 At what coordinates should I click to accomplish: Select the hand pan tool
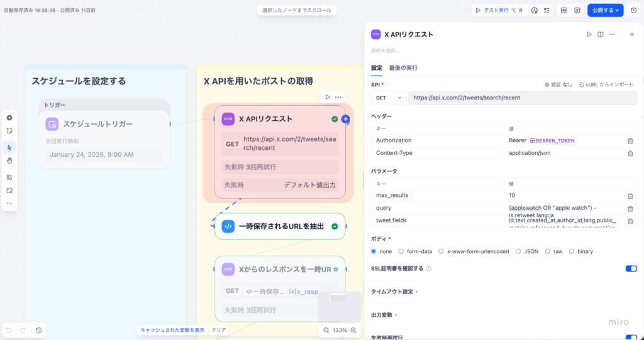click(x=9, y=161)
